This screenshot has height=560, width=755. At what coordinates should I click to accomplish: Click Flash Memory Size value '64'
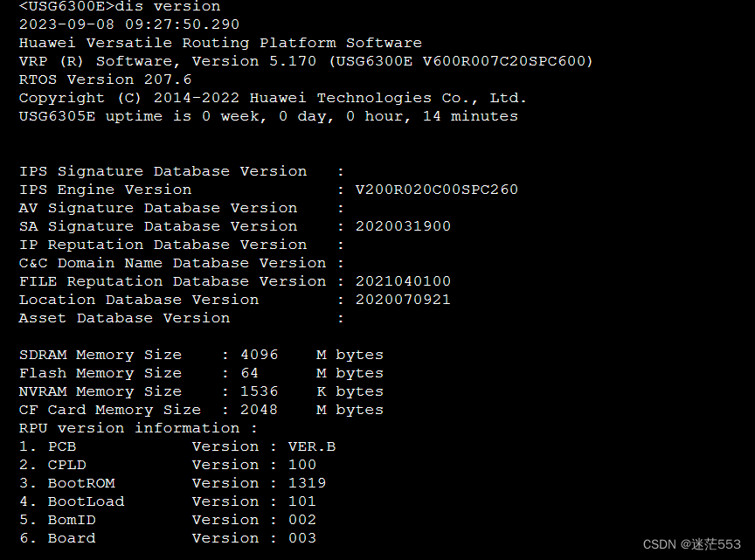coord(249,373)
